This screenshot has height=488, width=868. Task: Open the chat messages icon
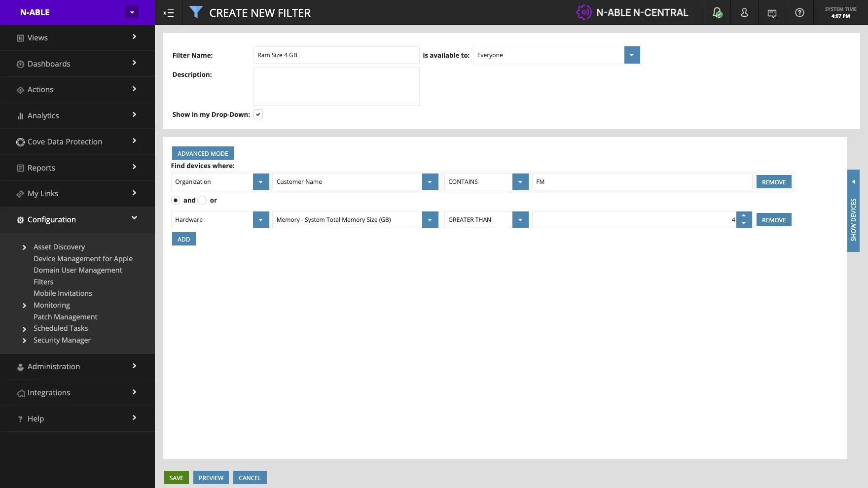coord(772,13)
